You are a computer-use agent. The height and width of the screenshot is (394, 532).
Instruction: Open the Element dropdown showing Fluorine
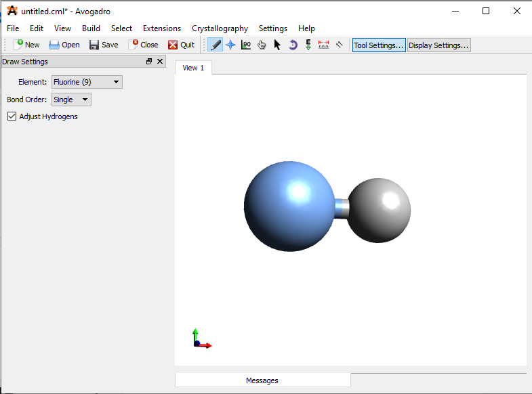click(x=87, y=82)
